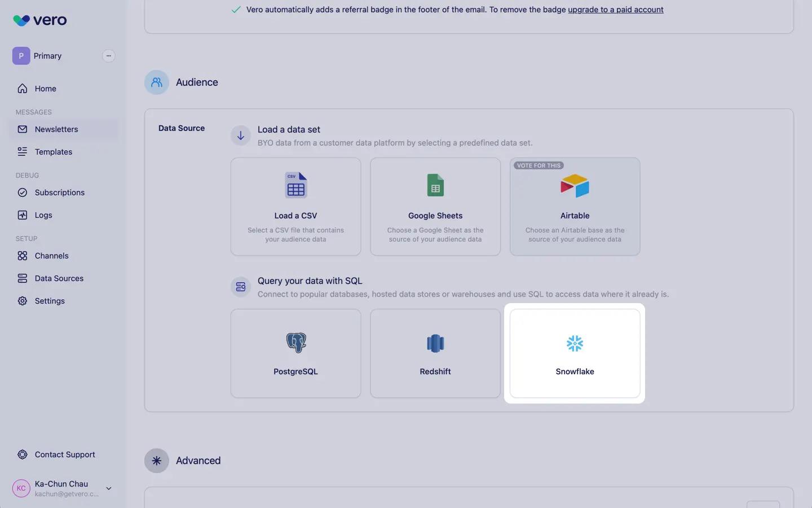Navigate to Settings in the sidebar
The height and width of the screenshot is (508, 812).
(x=50, y=301)
